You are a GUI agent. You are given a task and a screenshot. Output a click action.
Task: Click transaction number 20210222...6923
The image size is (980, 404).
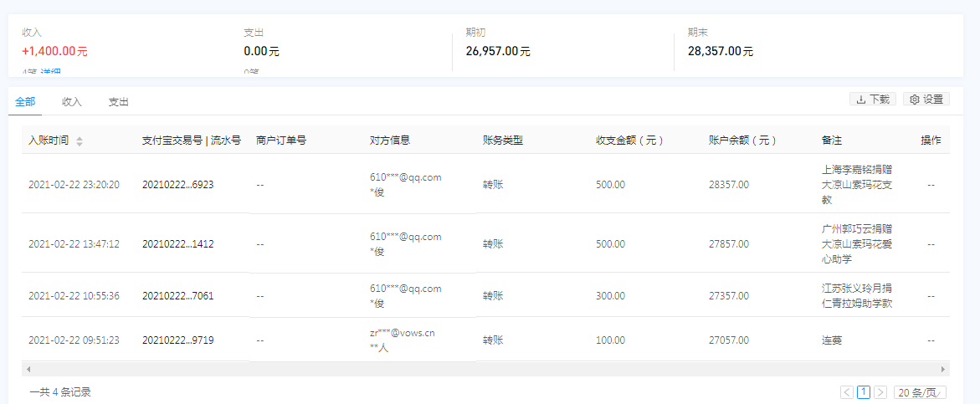pos(177,184)
